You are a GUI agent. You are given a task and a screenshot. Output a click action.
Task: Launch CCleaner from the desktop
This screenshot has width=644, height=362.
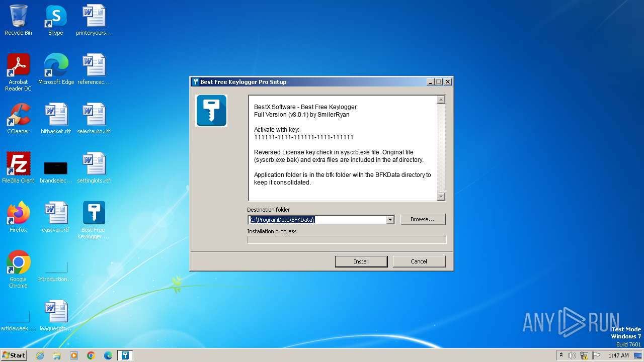(x=18, y=119)
